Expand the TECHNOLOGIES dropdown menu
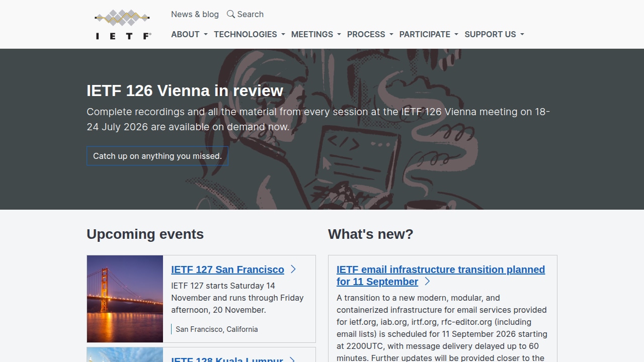 250,34
